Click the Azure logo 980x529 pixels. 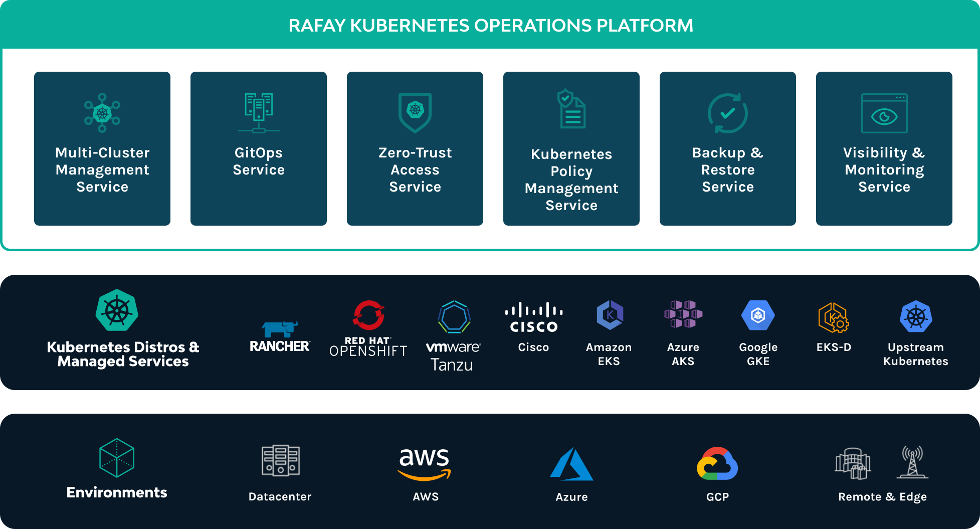571,464
